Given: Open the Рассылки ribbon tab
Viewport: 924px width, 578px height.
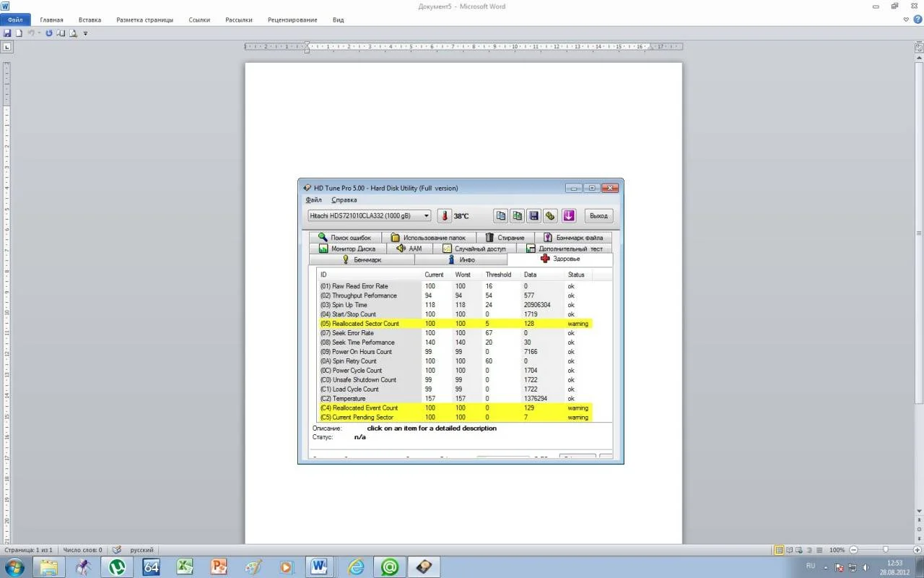Looking at the screenshot, I should pyautogui.click(x=239, y=20).
